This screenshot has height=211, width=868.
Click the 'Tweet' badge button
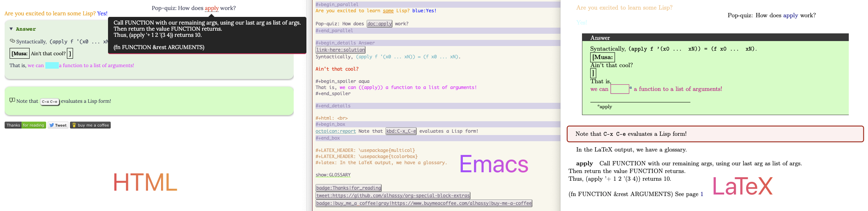pos(58,125)
